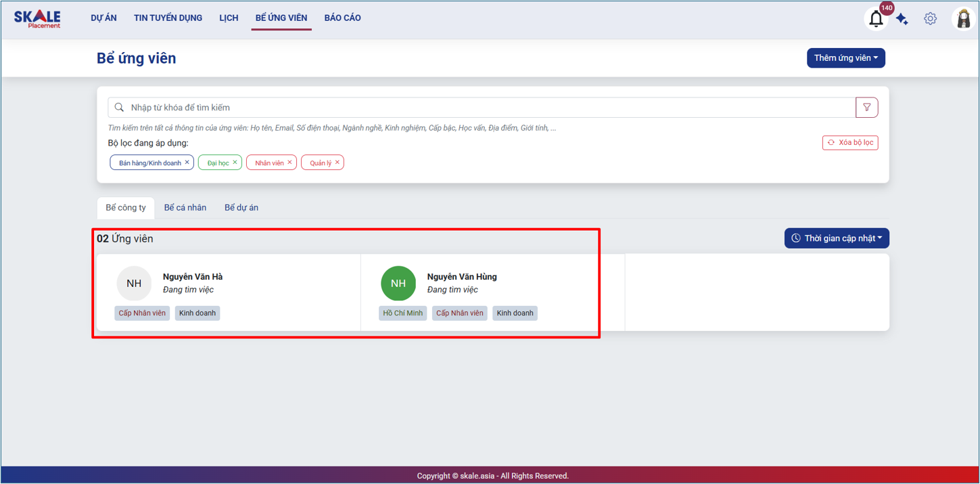Remove the Nhân viên filter tag
The width and height of the screenshot is (980, 484).
tap(290, 162)
